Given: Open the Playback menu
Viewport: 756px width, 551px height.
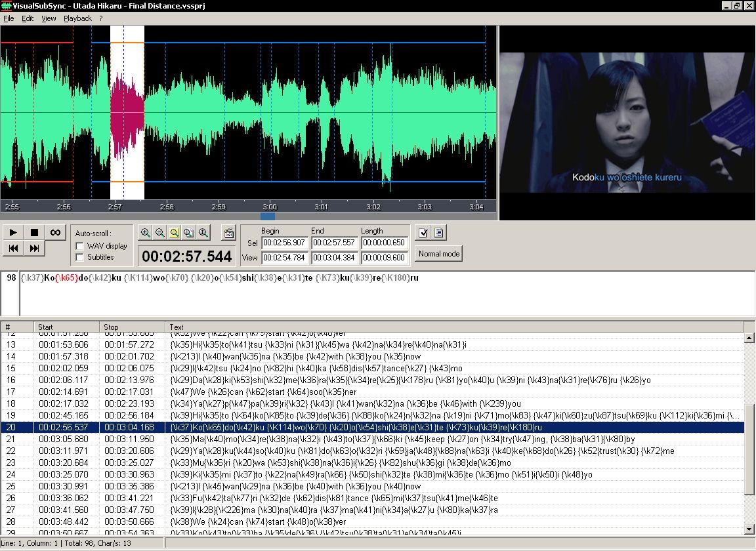Looking at the screenshot, I should point(77,18).
